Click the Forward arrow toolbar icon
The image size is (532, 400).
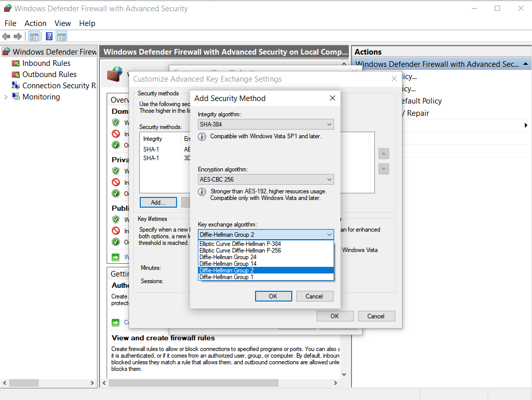coord(18,36)
